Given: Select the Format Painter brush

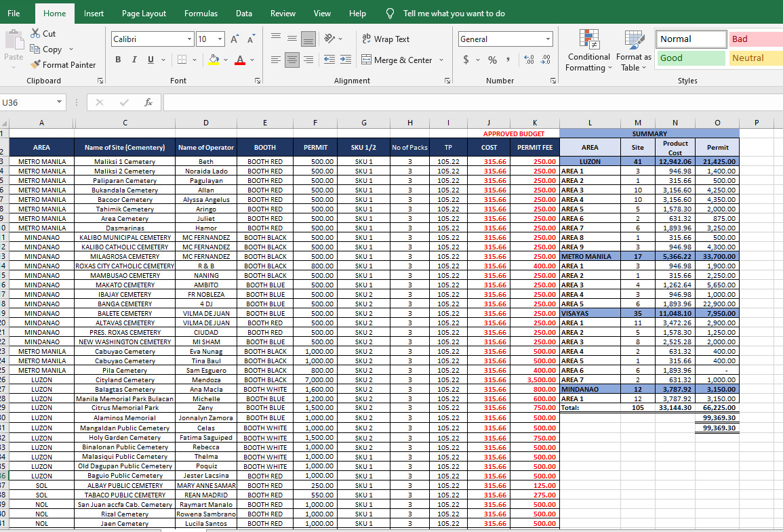Looking at the screenshot, I should click(x=35, y=64).
